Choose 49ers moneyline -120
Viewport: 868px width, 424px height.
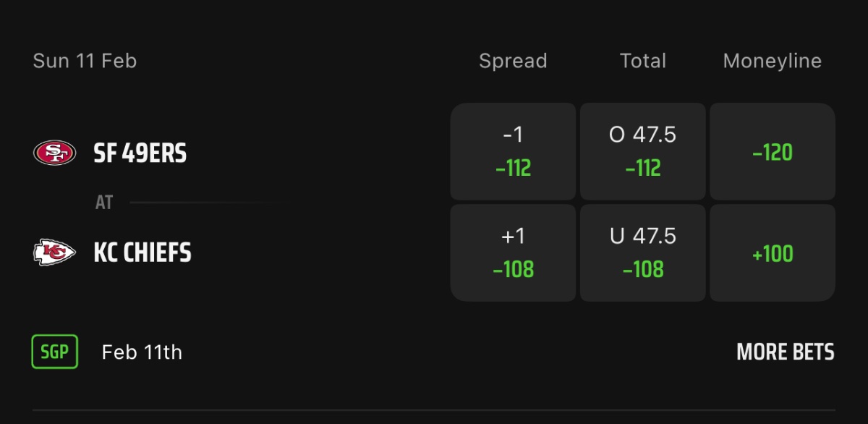[772, 152]
